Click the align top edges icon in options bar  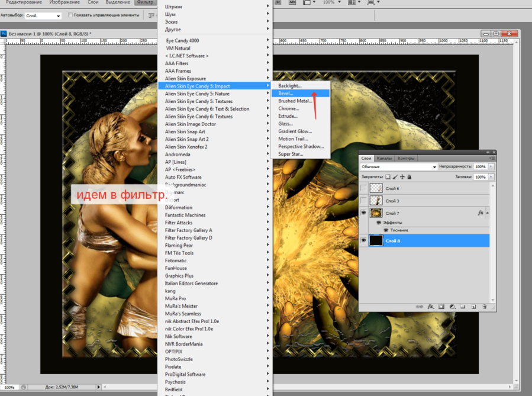pos(151,15)
